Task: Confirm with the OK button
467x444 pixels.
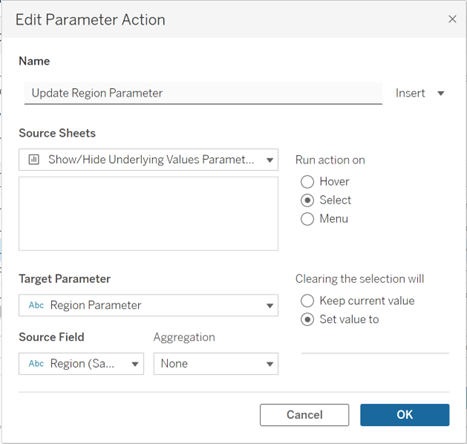Action: tap(405, 415)
